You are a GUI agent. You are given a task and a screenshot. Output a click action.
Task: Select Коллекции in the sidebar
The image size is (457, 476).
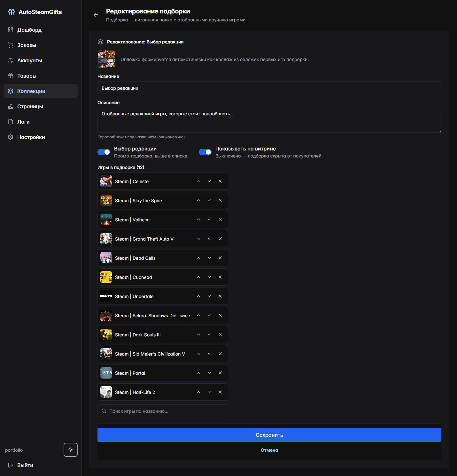point(41,91)
